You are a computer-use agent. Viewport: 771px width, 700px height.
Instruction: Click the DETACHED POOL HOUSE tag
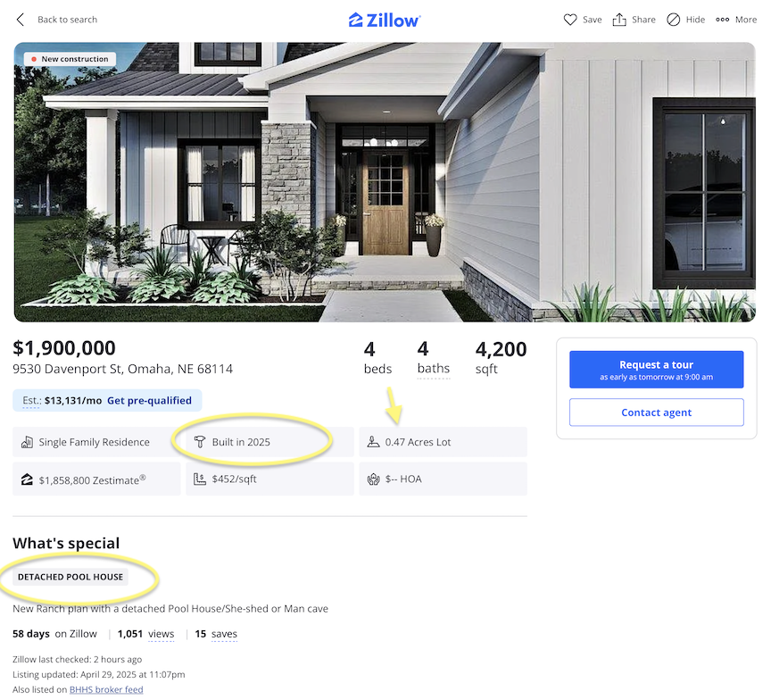coord(70,577)
